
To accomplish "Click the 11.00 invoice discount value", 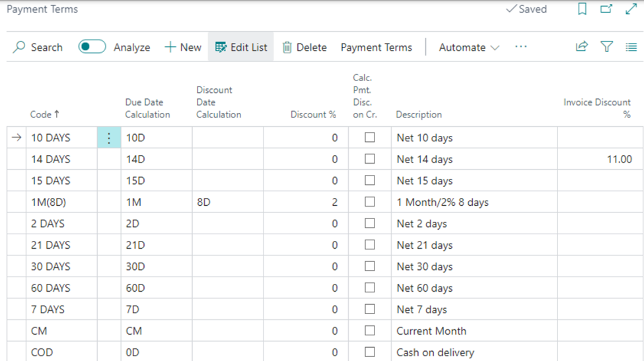I will coord(620,159).
